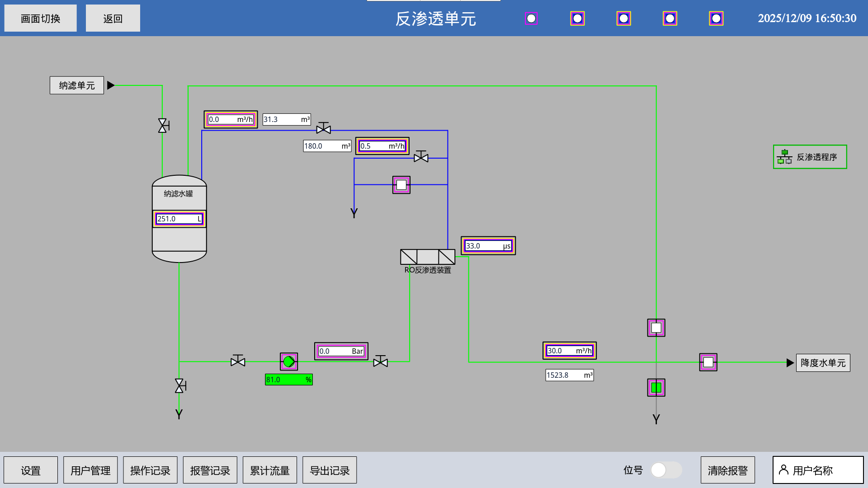Viewport: 868px width, 488px height.
Task: Toggle the 位号 tag switch
Action: (666, 470)
